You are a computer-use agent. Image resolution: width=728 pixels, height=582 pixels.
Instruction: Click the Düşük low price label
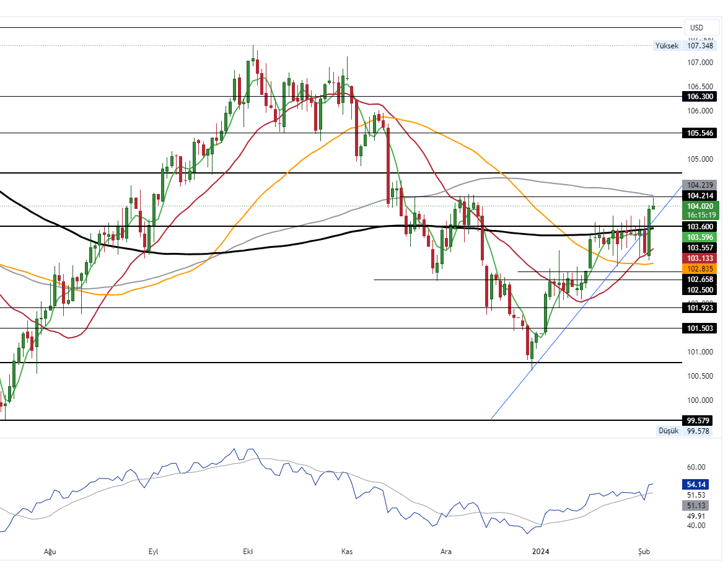pos(669,431)
